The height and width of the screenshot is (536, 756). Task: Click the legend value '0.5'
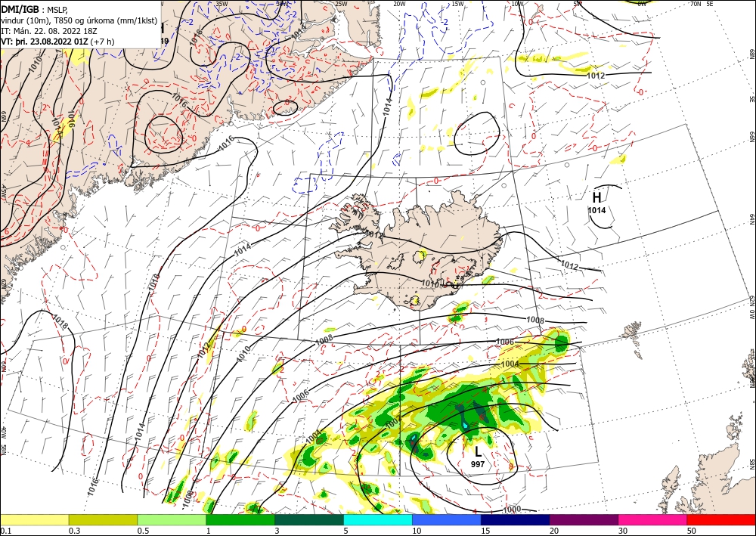pos(143,531)
